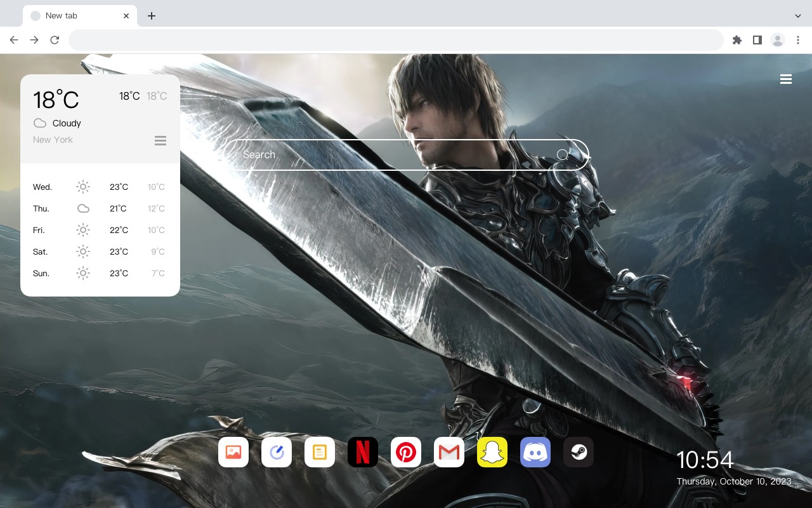This screenshot has width=812, height=508.
Task: Expand the tab search dropdown
Action: (x=798, y=16)
